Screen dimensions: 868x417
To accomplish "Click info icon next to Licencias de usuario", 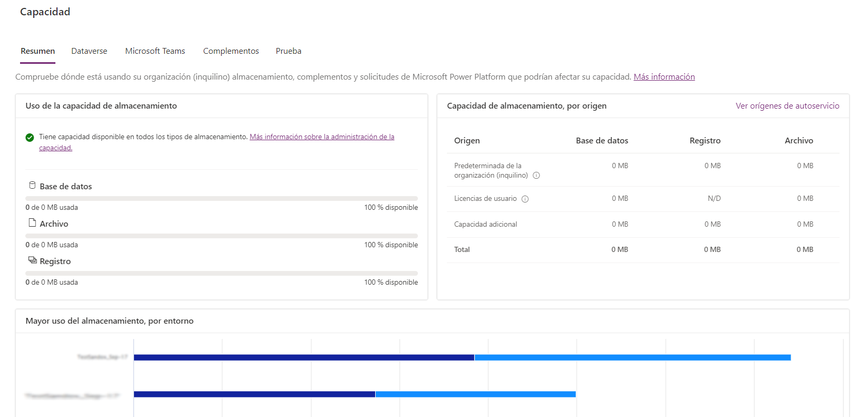I will pyautogui.click(x=525, y=199).
